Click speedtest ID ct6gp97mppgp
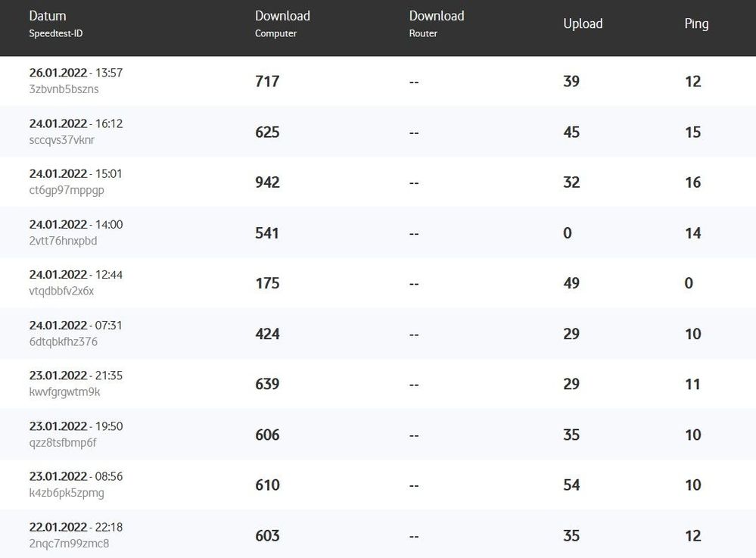The image size is (756, 558). point(67,190)
